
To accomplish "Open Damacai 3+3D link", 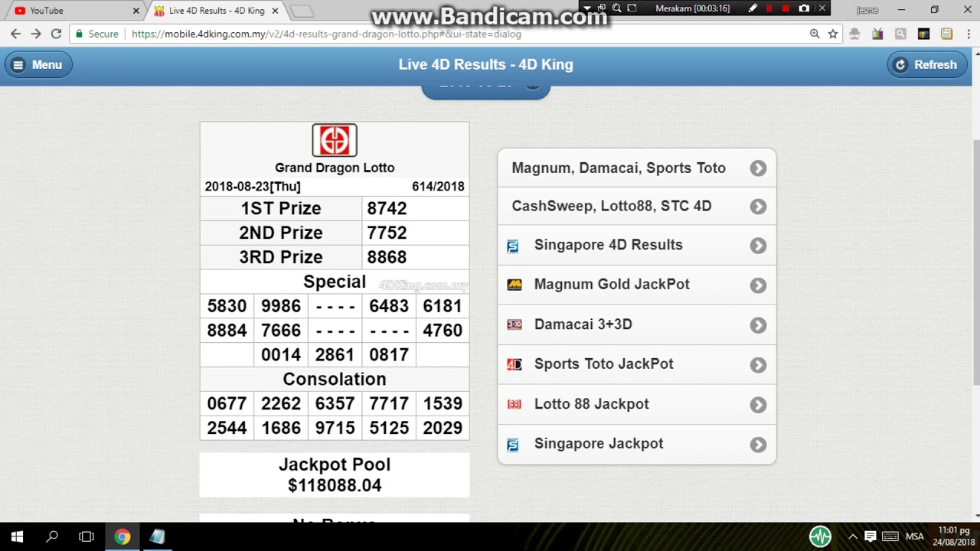I will (x=637, y=324).
